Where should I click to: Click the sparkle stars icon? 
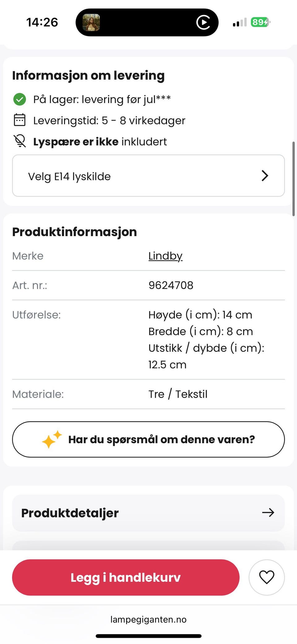51,439
